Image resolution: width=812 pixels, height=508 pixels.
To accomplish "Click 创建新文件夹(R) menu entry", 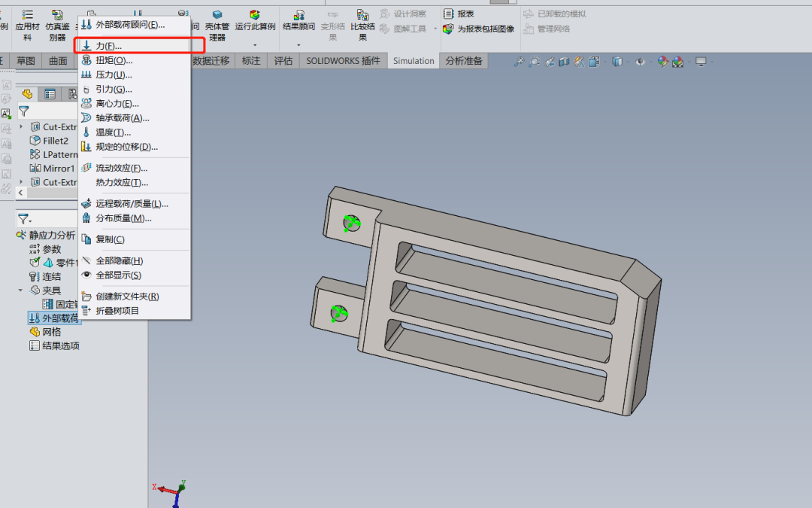I will 135,297.
